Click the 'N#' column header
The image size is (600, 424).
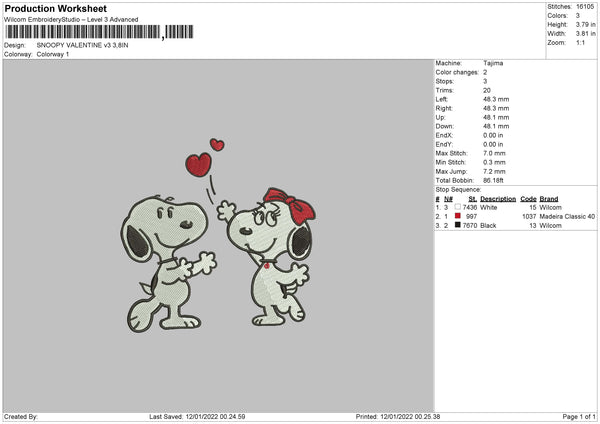pyautogui.click(x=448, y=199)
